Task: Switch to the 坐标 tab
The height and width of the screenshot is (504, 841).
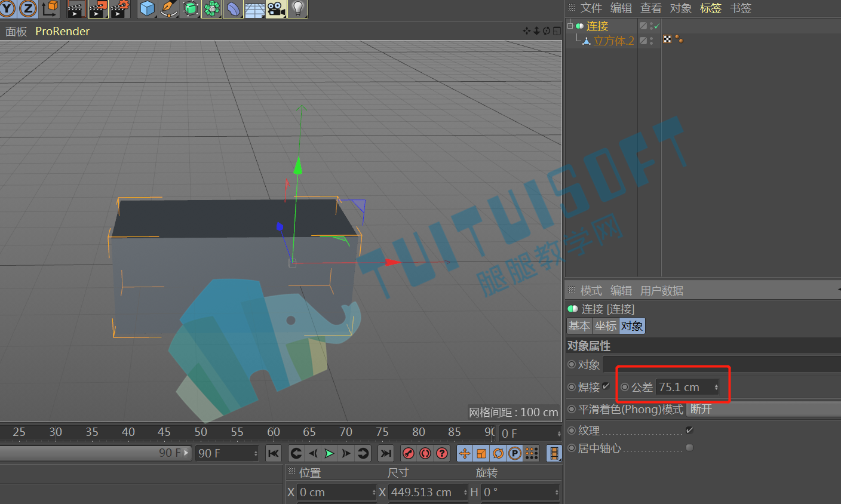Action: click(606, 325)
